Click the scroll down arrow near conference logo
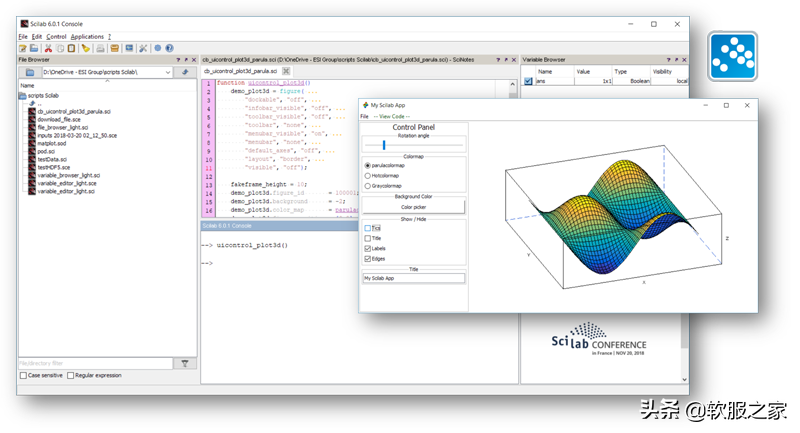This screenshot has height=433, width=800. click(684, 379)
